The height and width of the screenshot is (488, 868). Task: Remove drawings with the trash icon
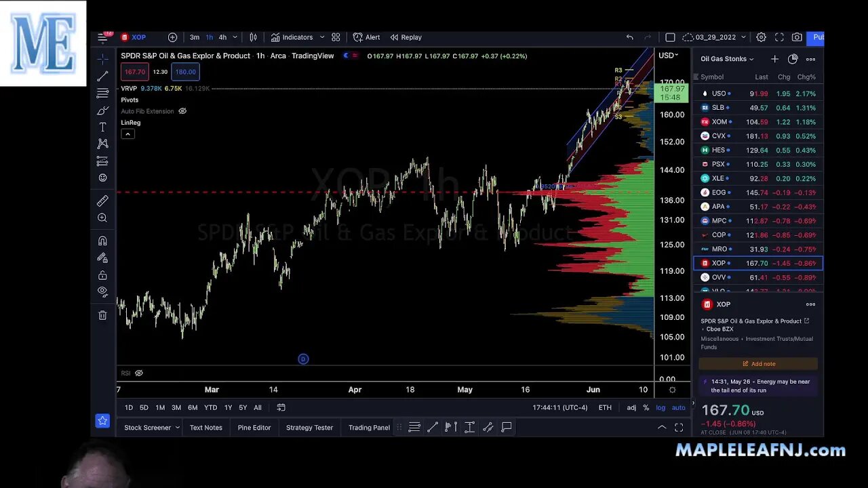coord(102,315)
